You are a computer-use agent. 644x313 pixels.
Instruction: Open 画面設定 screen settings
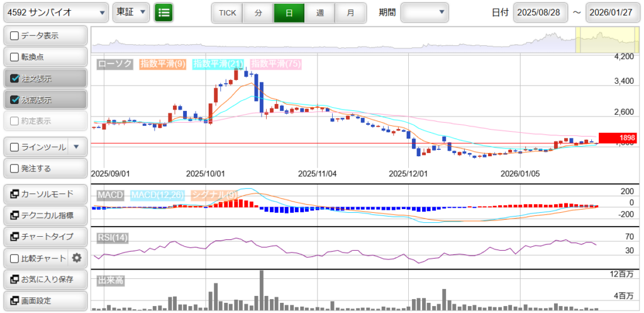[45, 300]
